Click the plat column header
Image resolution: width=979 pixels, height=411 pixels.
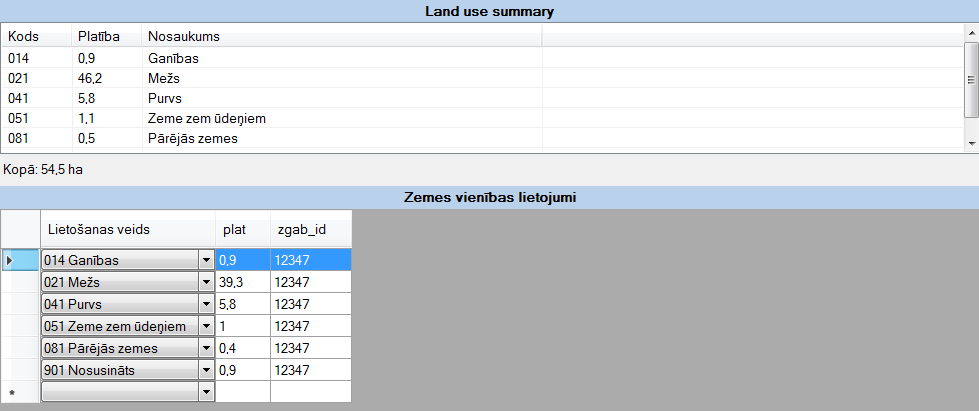pos(242,230)
